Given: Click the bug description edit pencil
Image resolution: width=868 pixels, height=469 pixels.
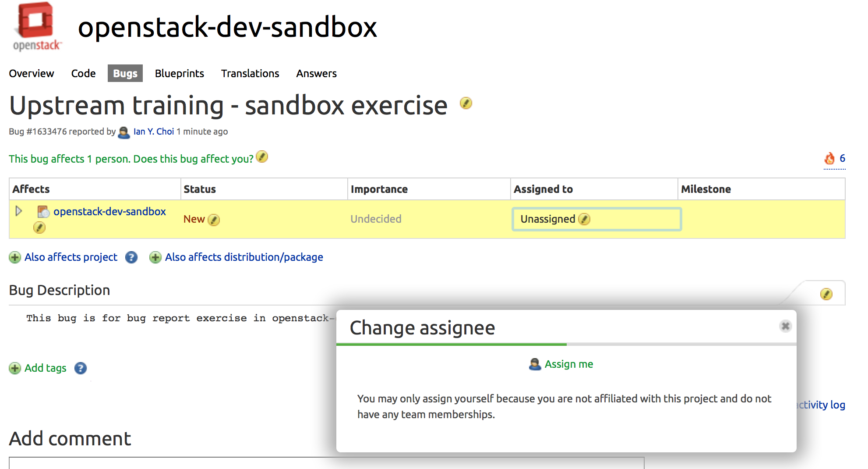Looking at the screenshot, I should [826, 294].
